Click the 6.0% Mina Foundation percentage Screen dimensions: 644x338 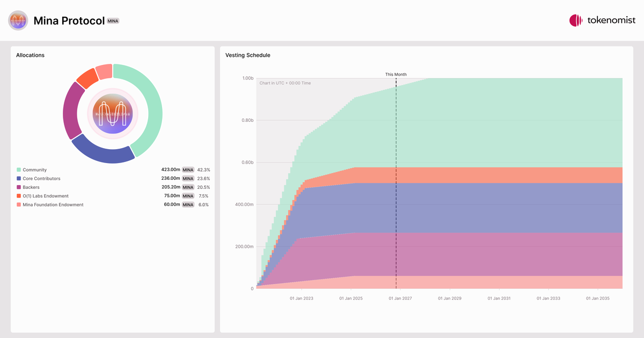click(204, 204)
